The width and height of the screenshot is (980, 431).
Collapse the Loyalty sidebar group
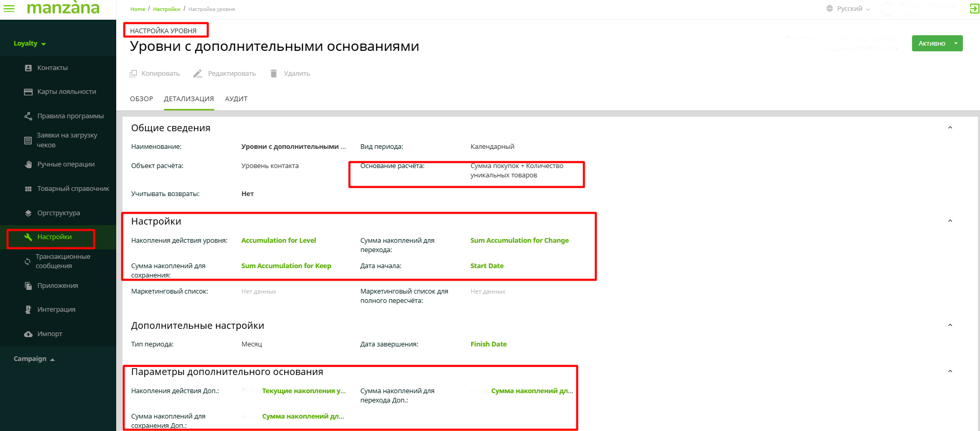click(30, 44)
